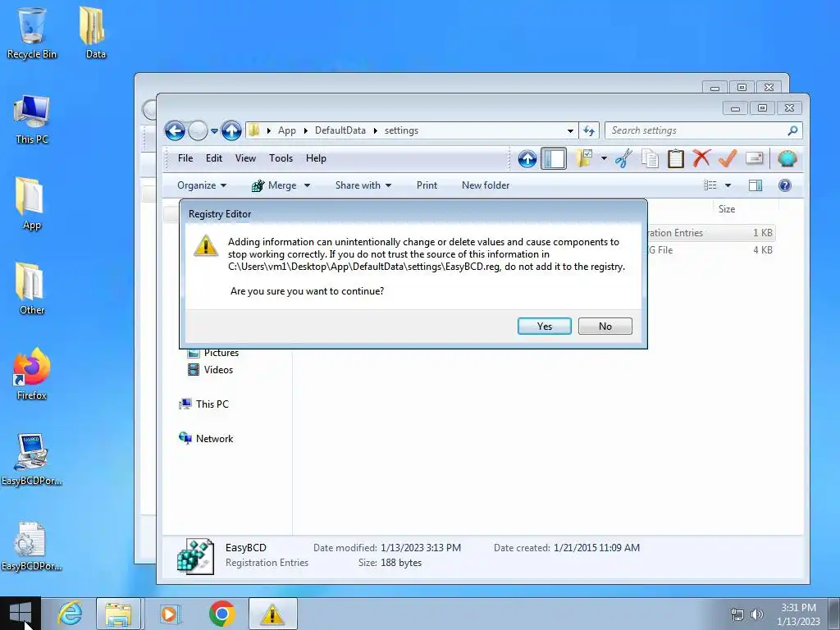The height and width of the screenshot is (630, 840).
Task: Click the Other folder on desktop
Action: click(x=32, y=289)
